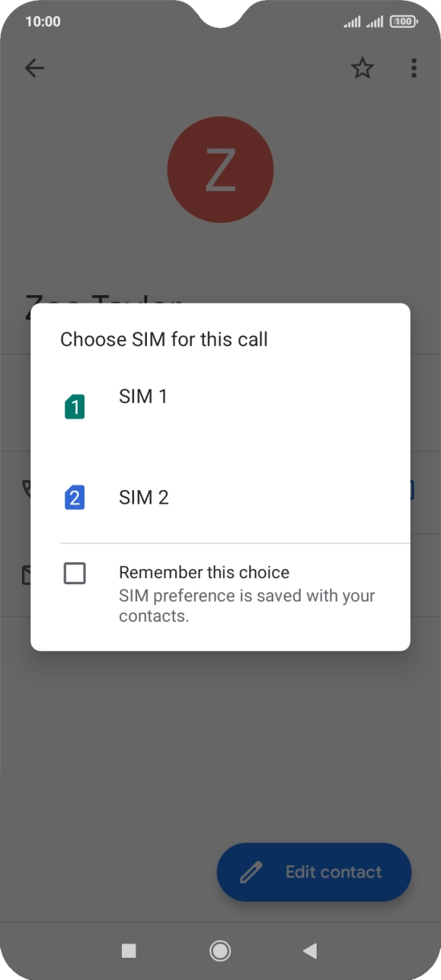
Task: Tap the Choose SIM dialog title
Action: pos(165,339)
